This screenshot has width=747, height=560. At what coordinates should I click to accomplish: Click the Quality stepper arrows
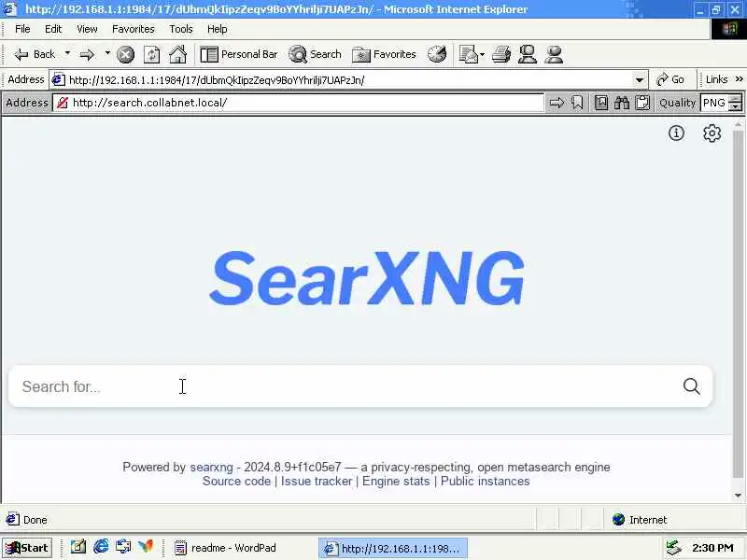pyautogui.click(x=736, y=103)
